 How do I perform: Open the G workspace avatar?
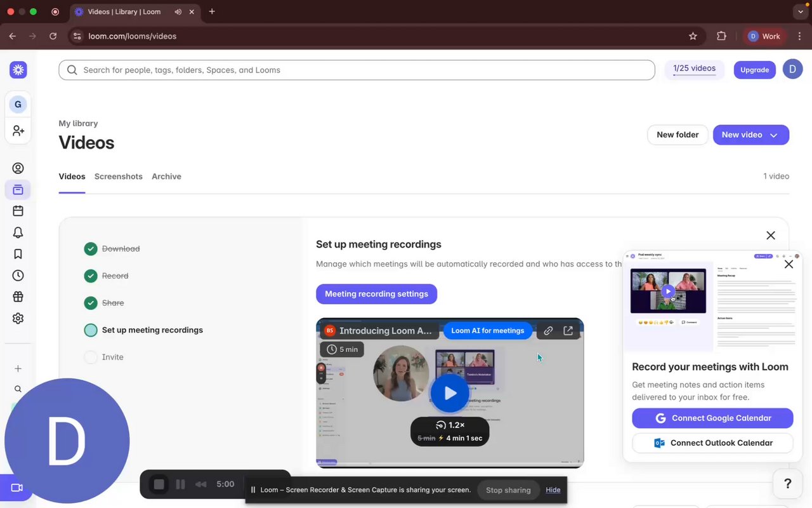18,104
